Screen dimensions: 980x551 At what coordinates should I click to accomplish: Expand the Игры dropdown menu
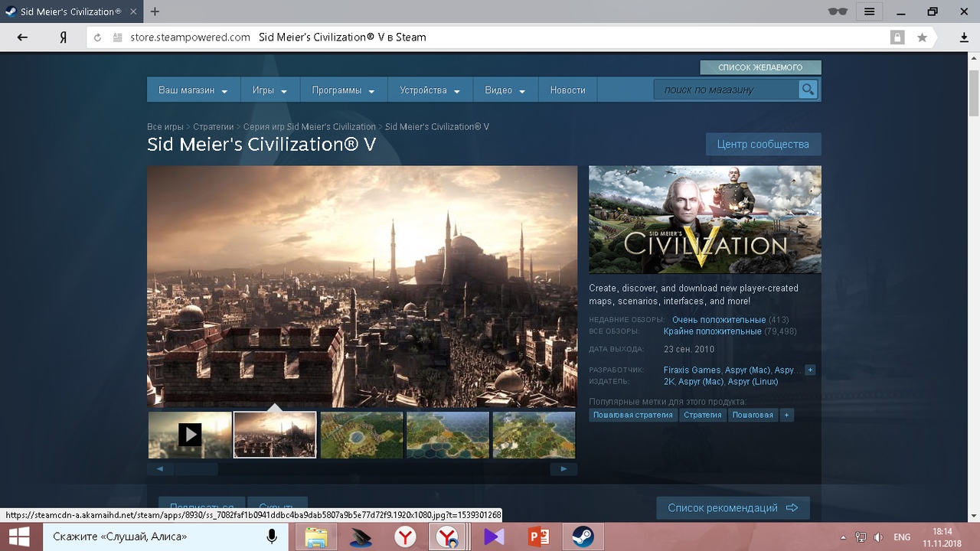pyautogui.click(x=270, y=90)
